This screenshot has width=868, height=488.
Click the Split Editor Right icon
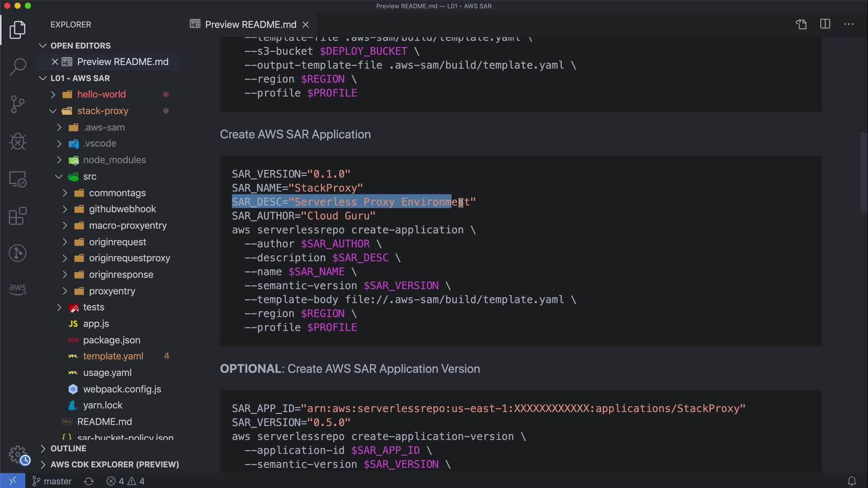(825, 24)
